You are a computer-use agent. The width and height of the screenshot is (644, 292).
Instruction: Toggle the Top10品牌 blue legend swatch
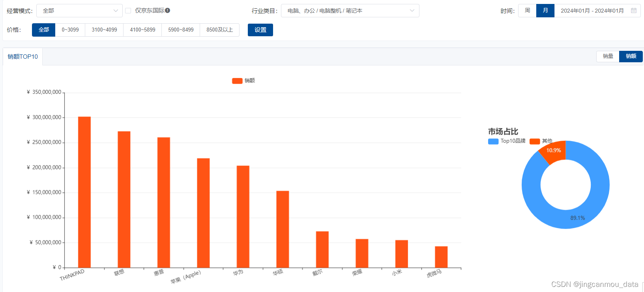[x=493, y=141]
